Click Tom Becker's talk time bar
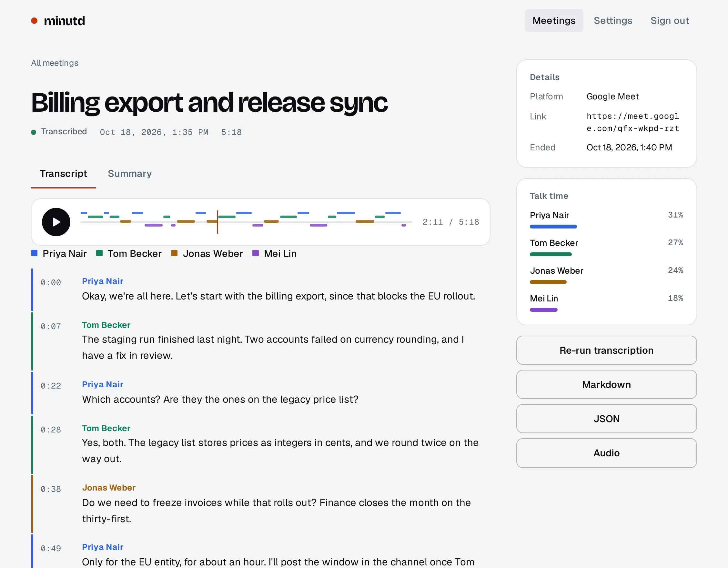The height and width of the screenshot is (568, 728). point(551,254)
